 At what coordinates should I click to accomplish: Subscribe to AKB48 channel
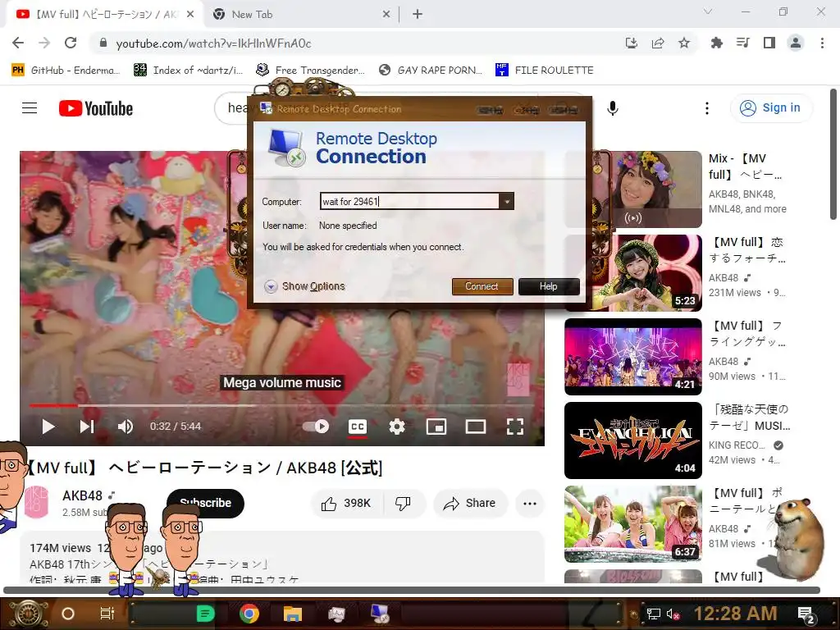tap(205, 503)
